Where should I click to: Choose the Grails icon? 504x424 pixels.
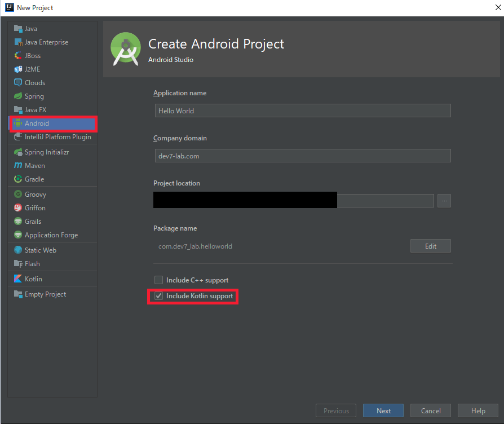[x=18, y=222]
